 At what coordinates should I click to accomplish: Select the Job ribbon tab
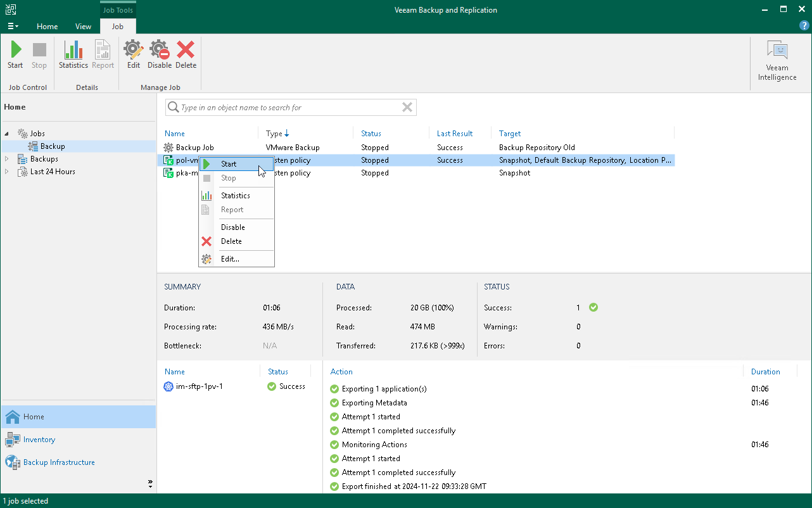(118, 27)
